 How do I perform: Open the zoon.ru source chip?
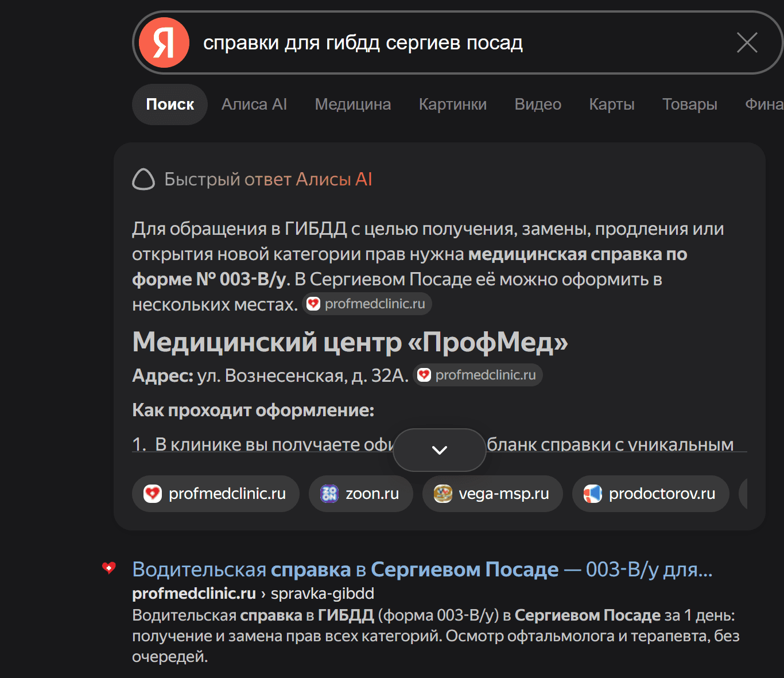pyautogui.click(x=361, y=494)
